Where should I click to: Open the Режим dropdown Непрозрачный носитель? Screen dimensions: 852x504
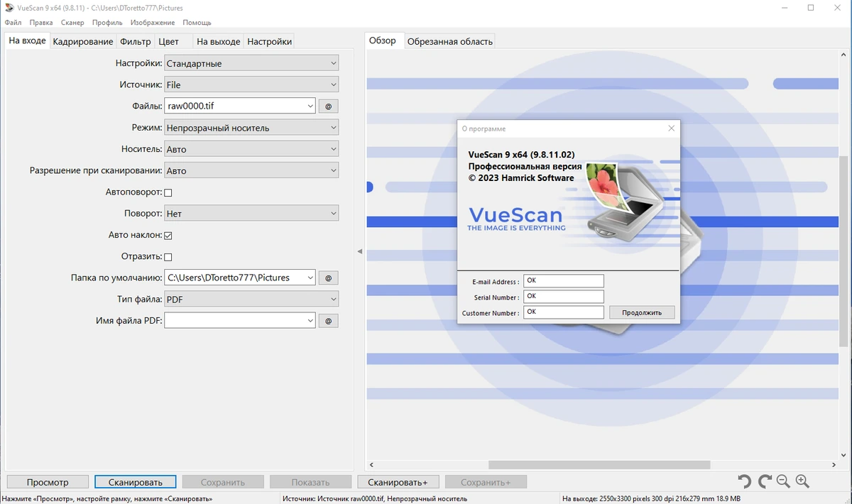click(251, 128)
